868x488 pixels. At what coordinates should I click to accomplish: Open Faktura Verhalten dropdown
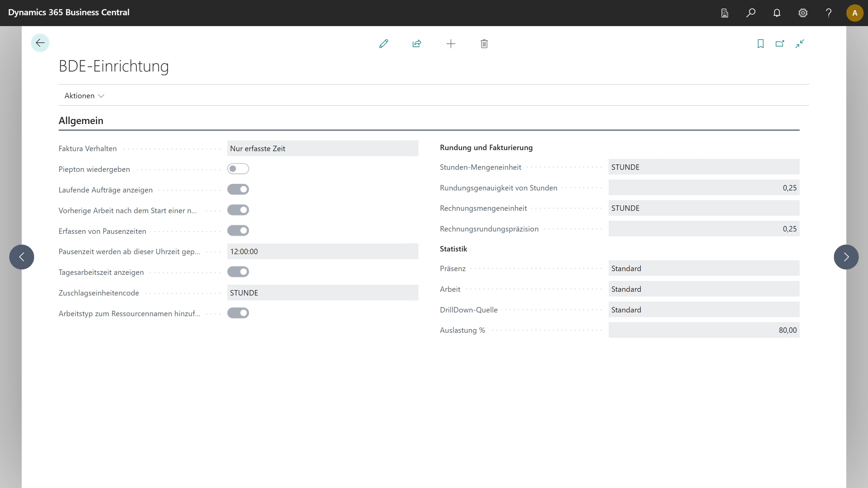click(323, 148)
